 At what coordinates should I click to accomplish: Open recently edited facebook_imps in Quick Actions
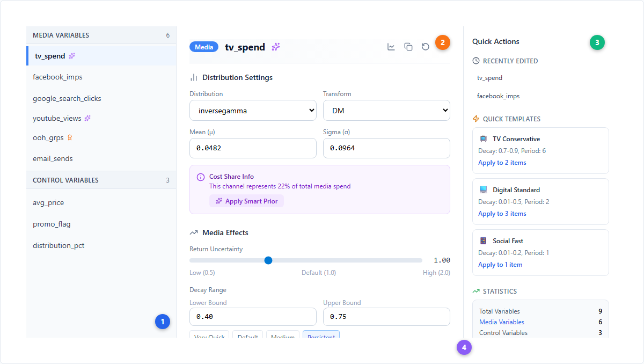[540, 96]
